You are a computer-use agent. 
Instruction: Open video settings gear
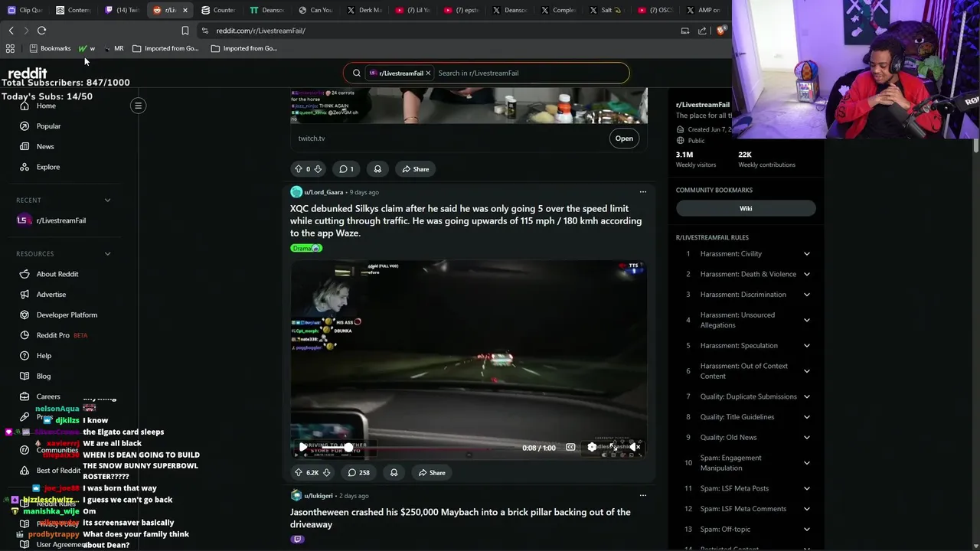(x=592, y=448)
